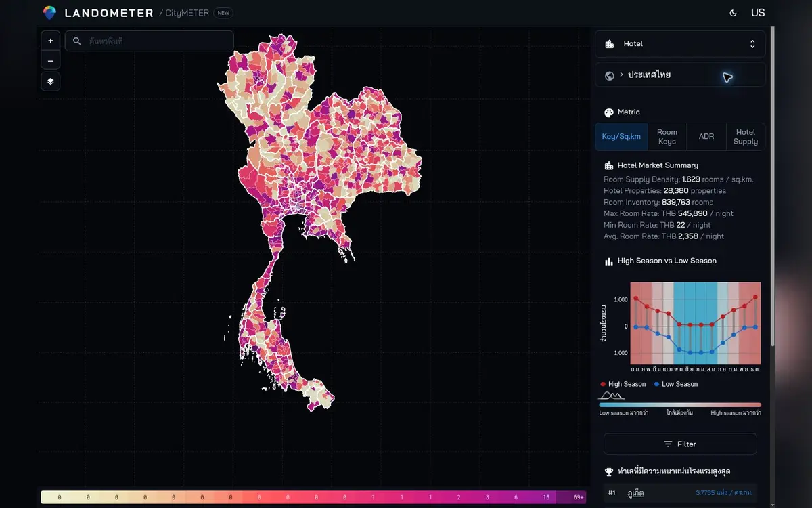812x508 pixels.
Task: Open the Hotel category dropdown
Action: tap(680, 44)
